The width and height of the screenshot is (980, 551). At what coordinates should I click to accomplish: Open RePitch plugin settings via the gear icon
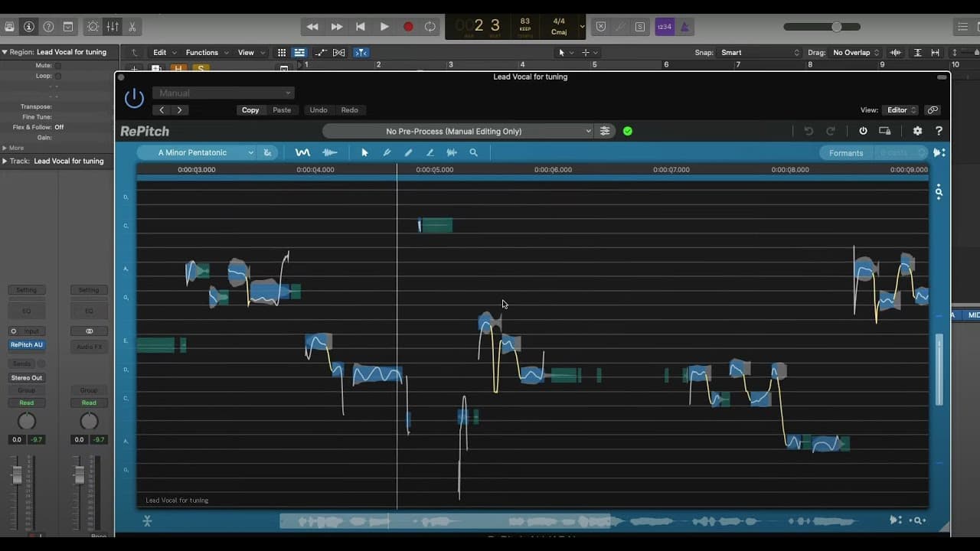tap(917, 130)
